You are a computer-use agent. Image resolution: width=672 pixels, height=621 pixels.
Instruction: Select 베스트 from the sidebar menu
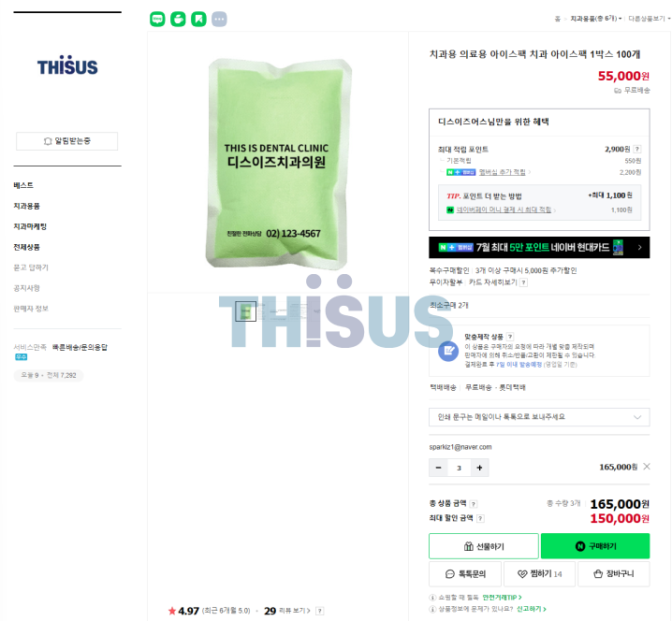point(23,185)
